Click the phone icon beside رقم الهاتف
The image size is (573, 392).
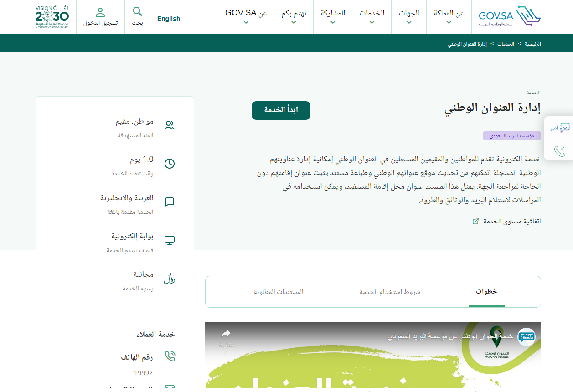coord(170,356)
